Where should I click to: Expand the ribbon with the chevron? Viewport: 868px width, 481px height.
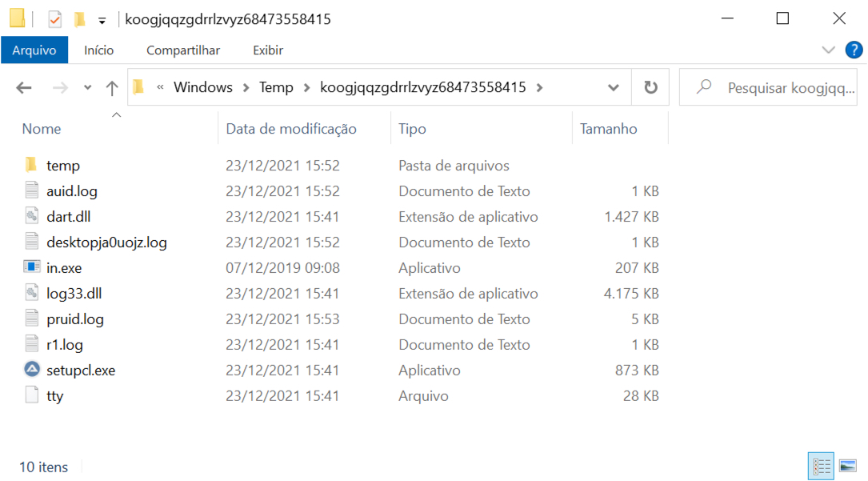click(828, 50)
